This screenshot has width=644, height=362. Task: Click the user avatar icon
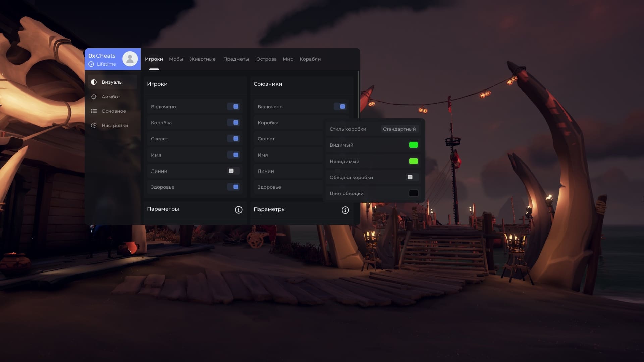click(x=130, y=59)
